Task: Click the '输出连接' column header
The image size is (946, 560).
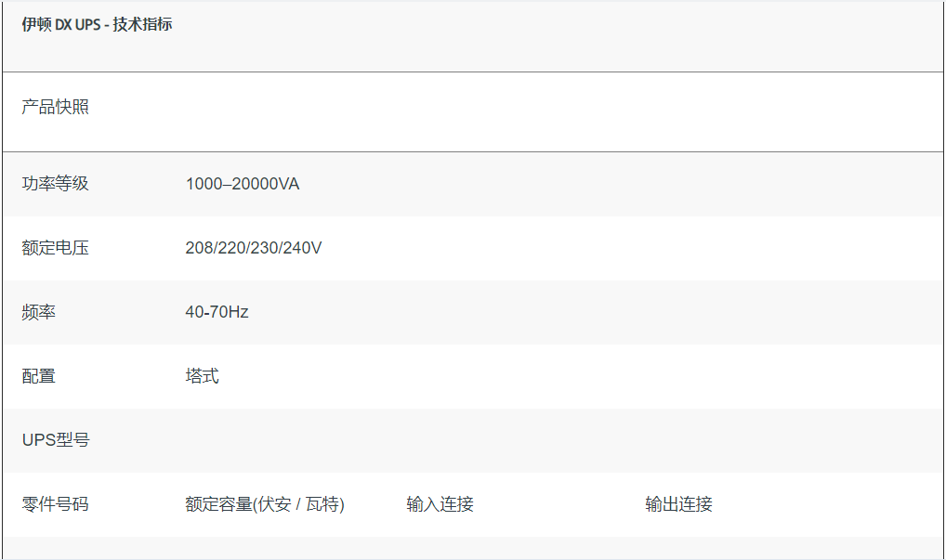Action: 678,504
